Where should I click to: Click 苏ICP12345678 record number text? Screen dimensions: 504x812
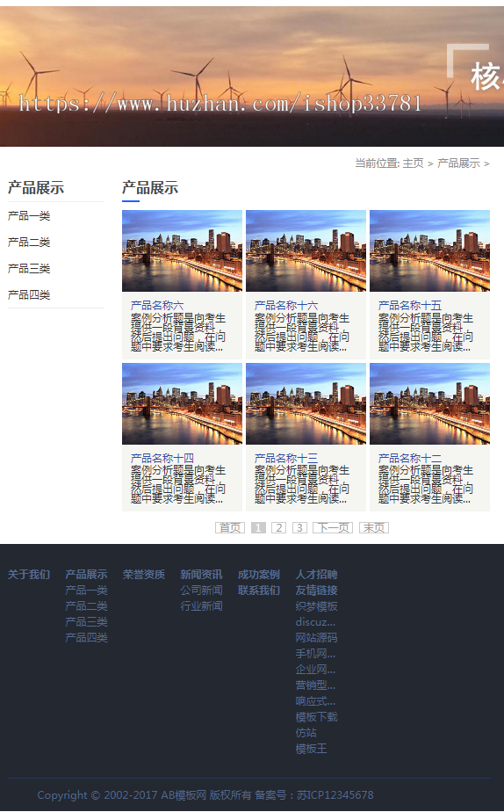pos(335,795)
